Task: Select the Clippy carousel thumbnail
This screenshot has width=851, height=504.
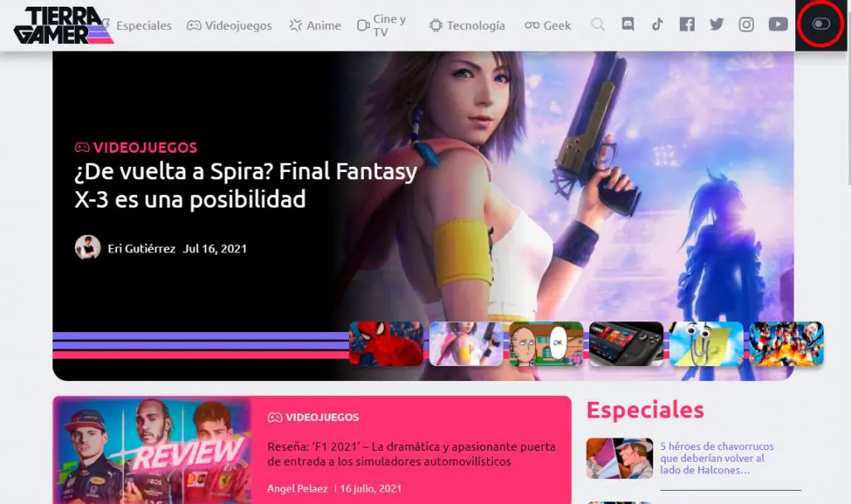Action: click(x=706, y=344)
